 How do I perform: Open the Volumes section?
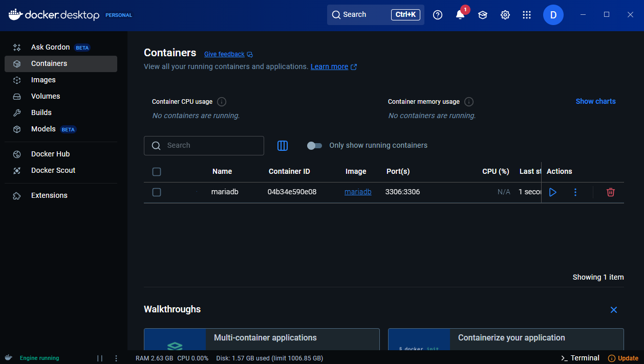click(61, 96)
